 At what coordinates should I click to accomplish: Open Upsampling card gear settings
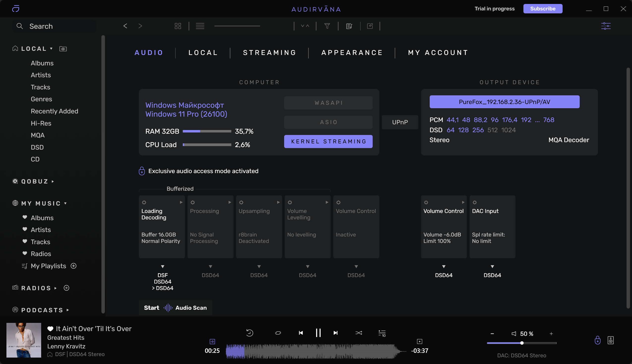[x=241, y=202]
